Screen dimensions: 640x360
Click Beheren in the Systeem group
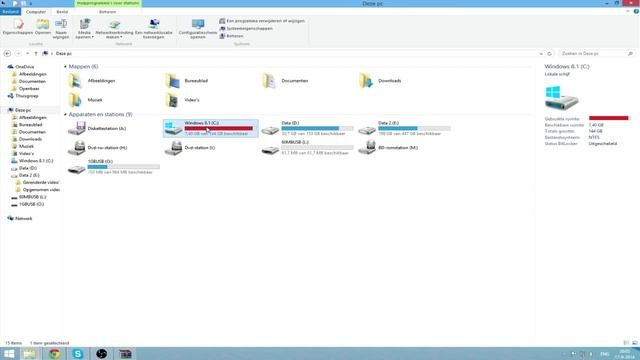(231, 36)
